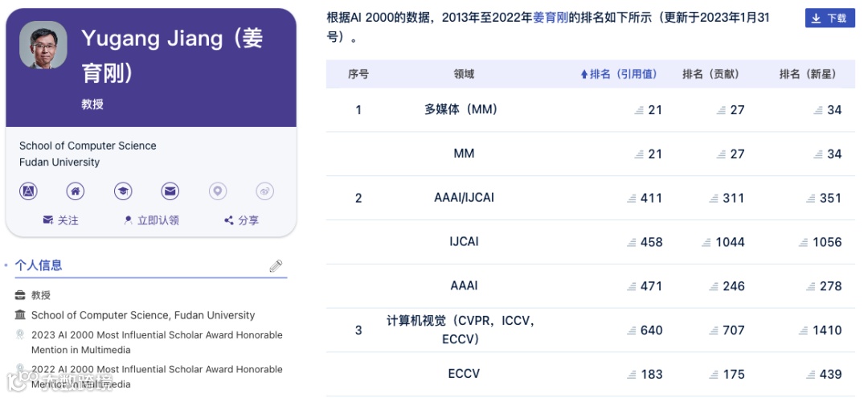Click the 2023 AI 2000 award entry
Image resolution: width=868 pixels, height=398 pixels.
point(157,342)
